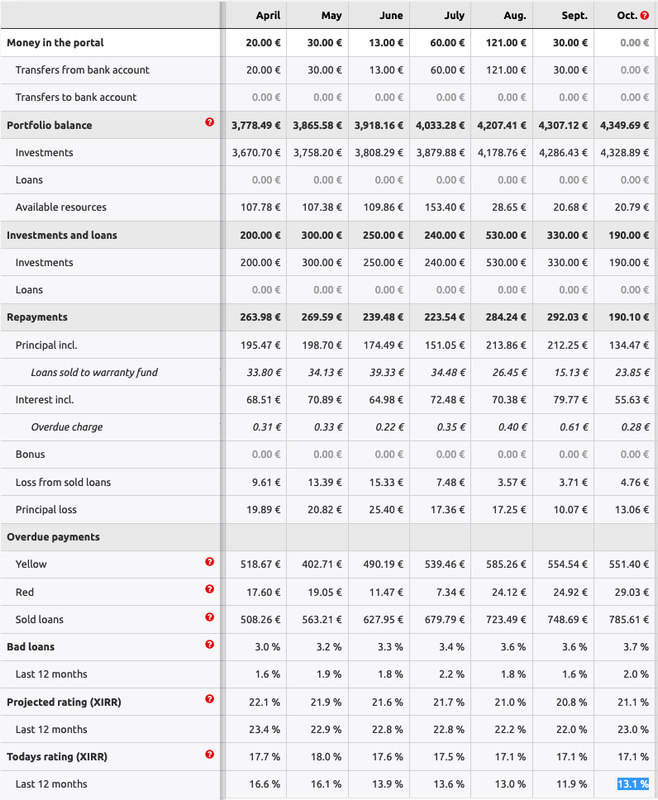Click the Bad loans help icon
Image resolution: width=658 pixels, height=800 pixels.
210,644
